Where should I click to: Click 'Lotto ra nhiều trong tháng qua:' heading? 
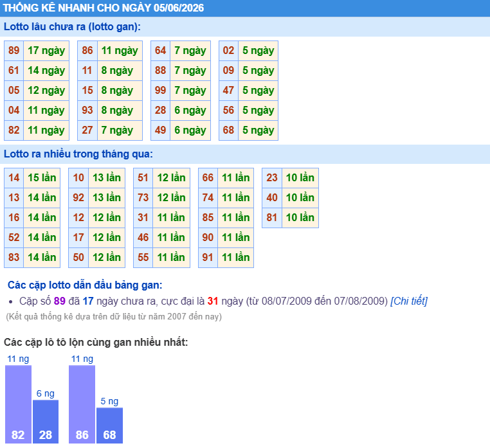[78, 154]
